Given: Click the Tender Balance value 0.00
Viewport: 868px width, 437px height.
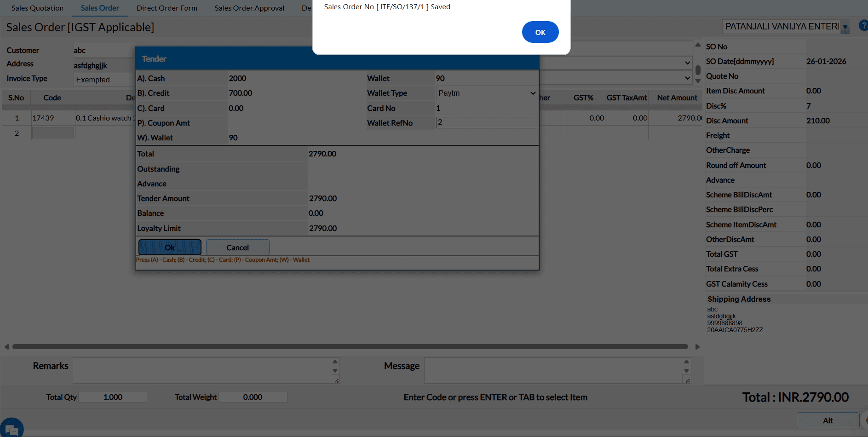Looking at the screenshot, I should pos(316,213).
